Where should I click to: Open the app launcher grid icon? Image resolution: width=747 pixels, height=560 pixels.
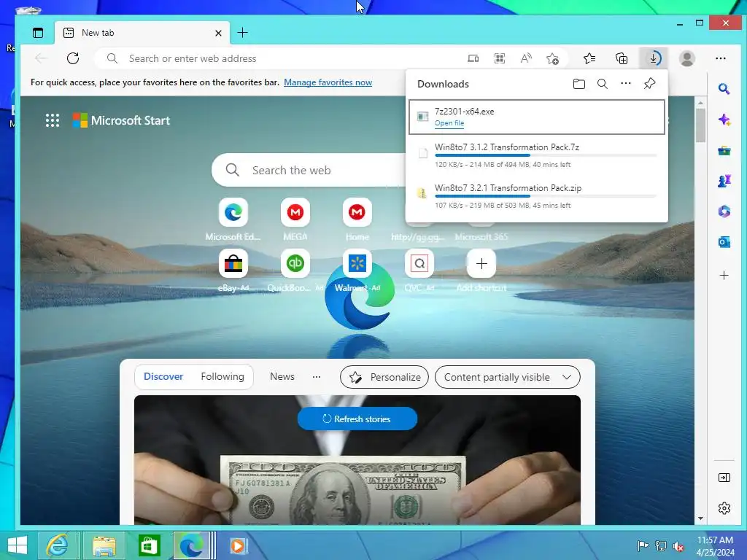pos(53,120)
